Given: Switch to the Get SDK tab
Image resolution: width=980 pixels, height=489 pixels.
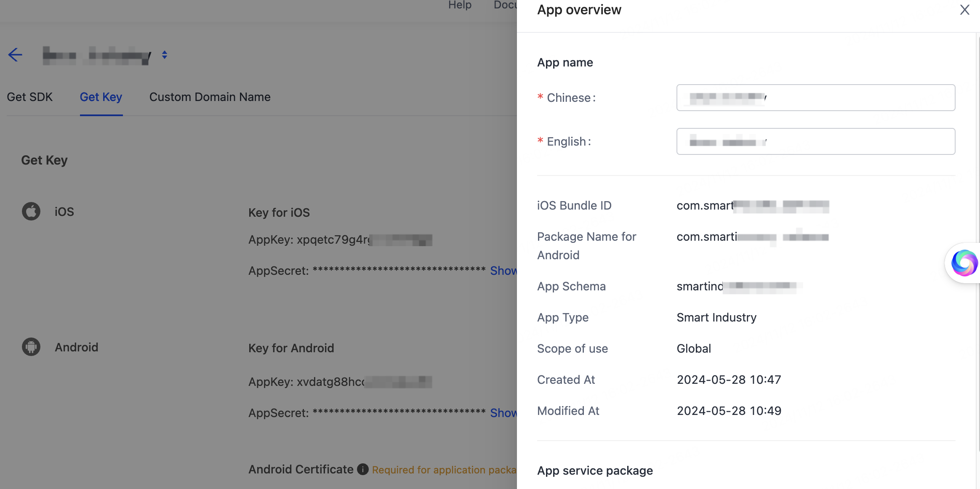Looking at the screenshot, I should 29,97.
